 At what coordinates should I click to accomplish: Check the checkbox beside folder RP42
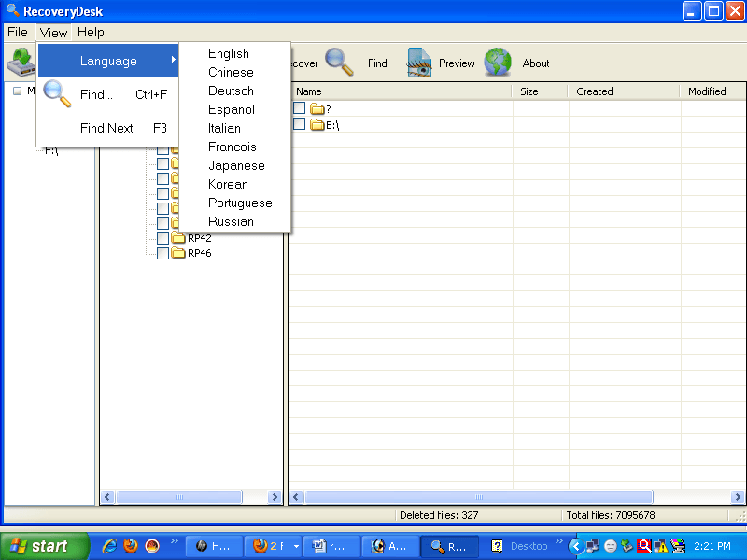click(x=163, y=238)
